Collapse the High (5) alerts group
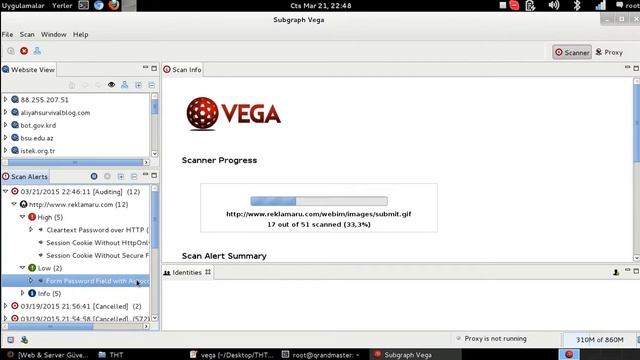This screenshot has height=360, width=640. (x=22, y=217)
